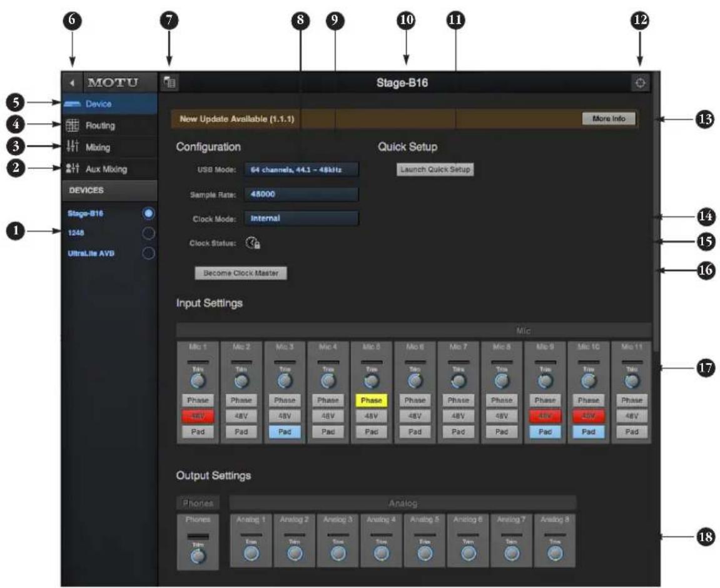Click the Mic bank header bar
The image size is (720, 588).
click(x=413, y=330)
